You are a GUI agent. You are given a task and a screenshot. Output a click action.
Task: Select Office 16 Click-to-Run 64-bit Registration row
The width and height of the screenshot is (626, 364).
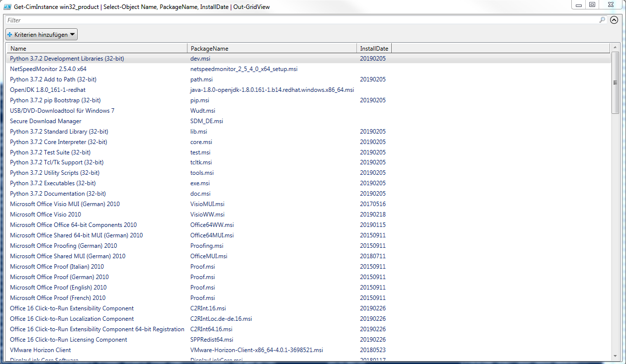(308, 329)
